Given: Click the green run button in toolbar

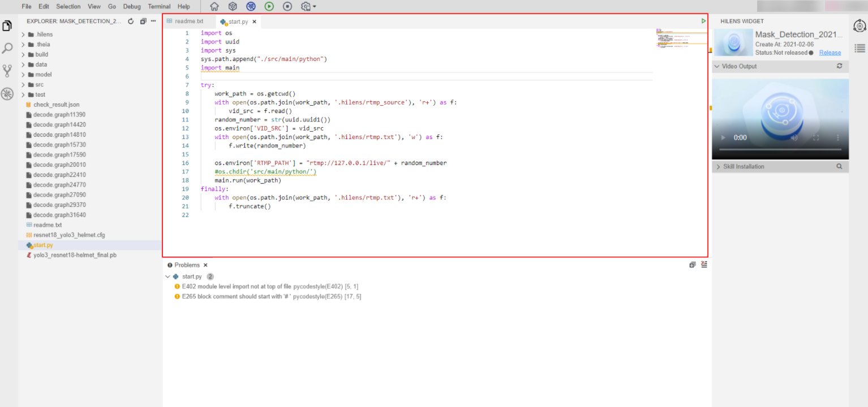Looking at the screenshot, I should (x=269, y=6).
